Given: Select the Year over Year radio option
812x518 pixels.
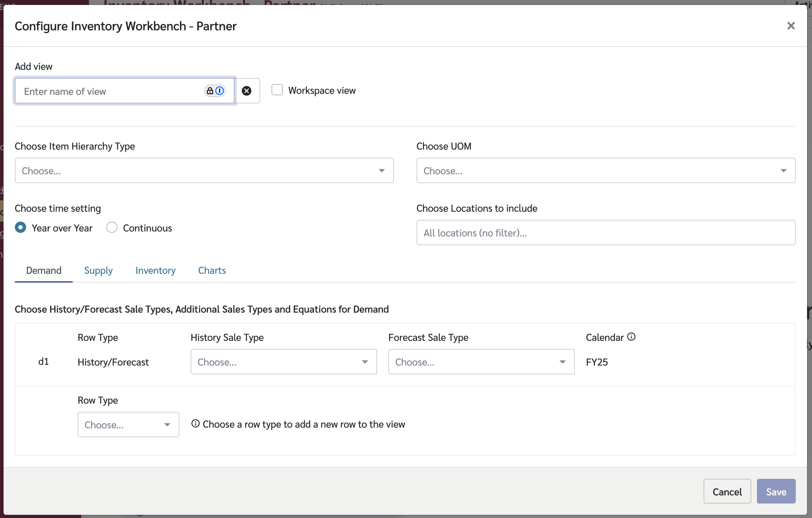Looking at the screenshot, I should pyautogui.click(x=21, y=228).
